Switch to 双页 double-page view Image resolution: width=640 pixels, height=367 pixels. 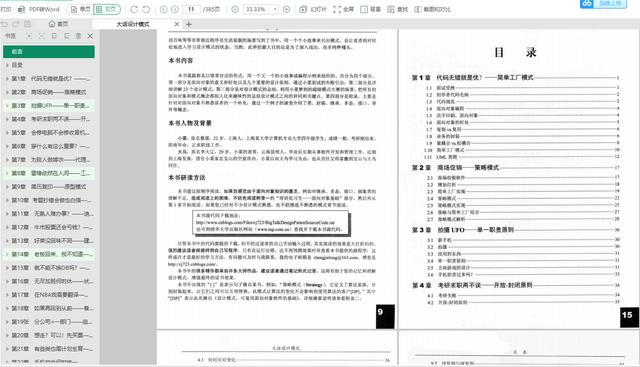107,9
